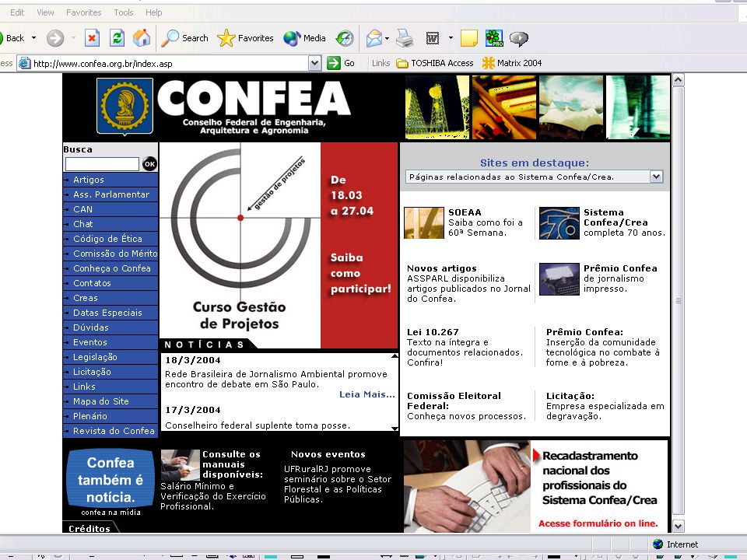Click the Confea também é notícia banner
This screenshot has height=560, width=747.
point(110,480)
